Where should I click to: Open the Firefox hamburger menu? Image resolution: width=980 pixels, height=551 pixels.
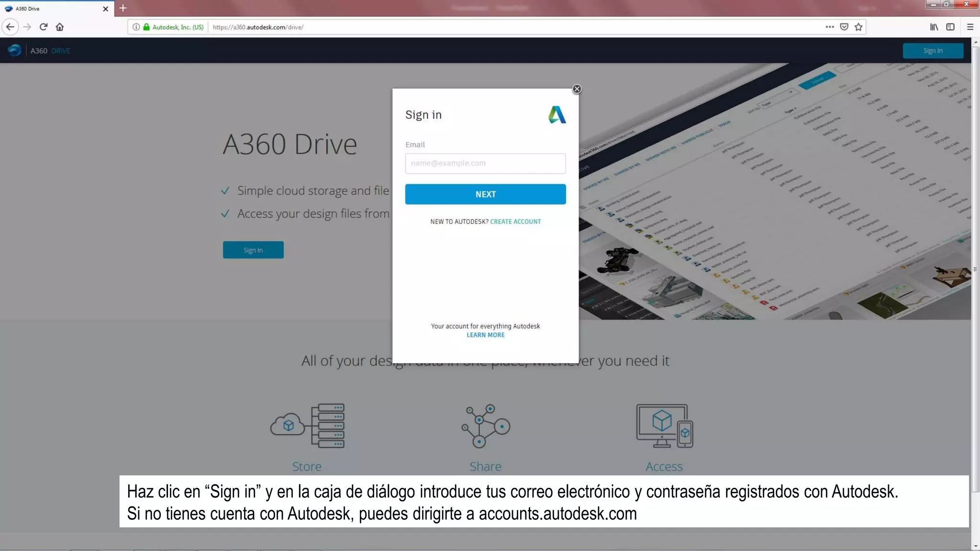970,27
